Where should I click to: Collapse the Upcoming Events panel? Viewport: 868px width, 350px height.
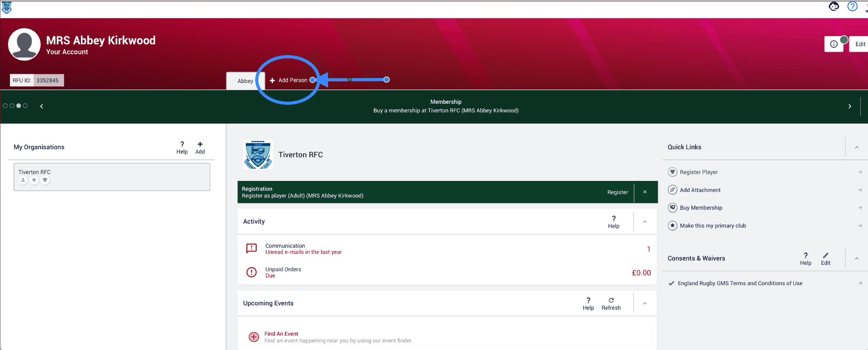pos(645,303)
